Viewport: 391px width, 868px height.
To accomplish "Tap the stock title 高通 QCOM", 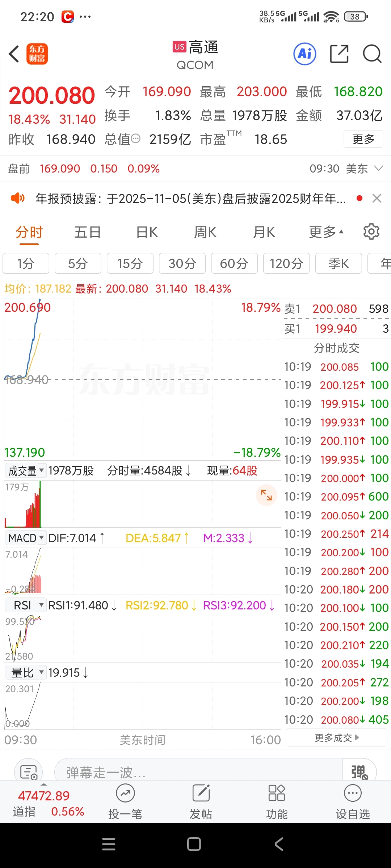I will (x=195, y=55).
